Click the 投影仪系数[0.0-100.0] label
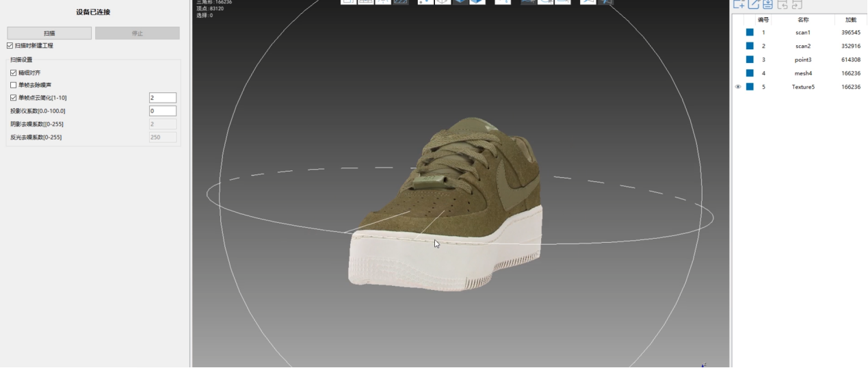This screenshot has height=368, width=868. coord(38,111)
